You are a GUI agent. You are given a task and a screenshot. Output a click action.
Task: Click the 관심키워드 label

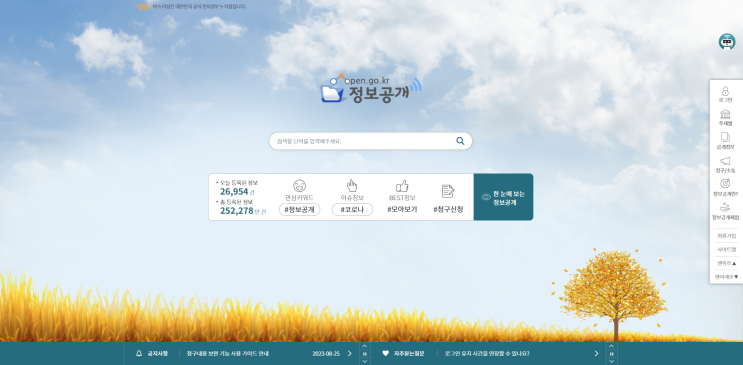[x=299, y=198]
